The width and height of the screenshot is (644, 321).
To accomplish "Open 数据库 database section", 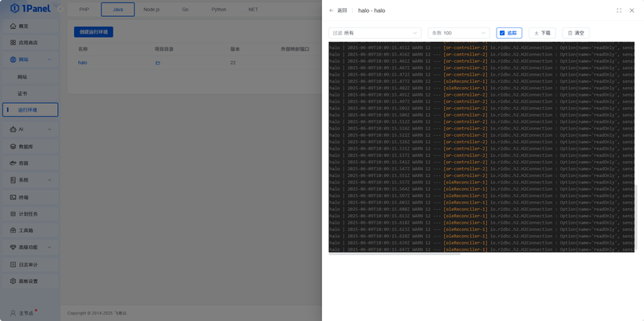I will click(x=31, y=146).
